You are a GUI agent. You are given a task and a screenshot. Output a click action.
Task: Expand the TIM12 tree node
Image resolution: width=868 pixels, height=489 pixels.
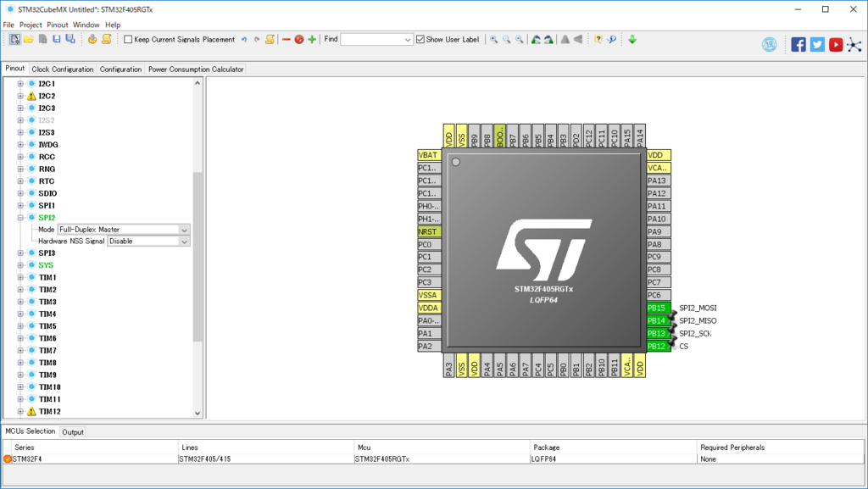(x=20, y=411)
